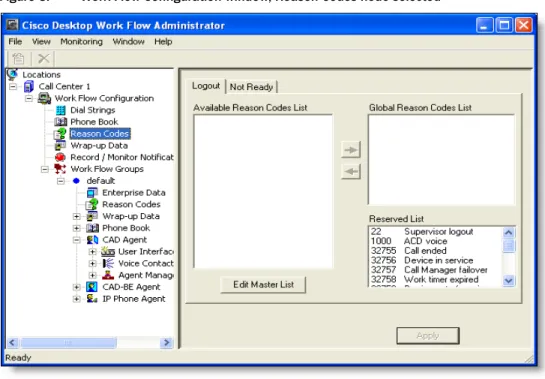This screenshot has height=379, width=545.
Task: Click the Edit Master List button
Action: click(263, 285)
